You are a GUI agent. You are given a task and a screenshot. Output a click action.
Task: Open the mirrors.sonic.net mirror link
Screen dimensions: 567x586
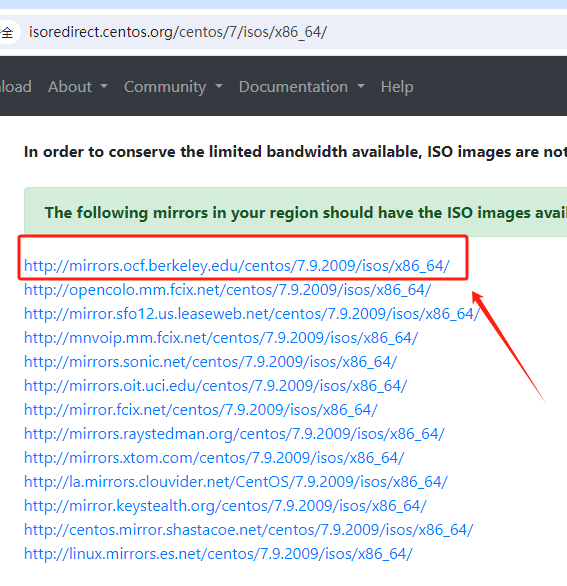coord(210,362)
